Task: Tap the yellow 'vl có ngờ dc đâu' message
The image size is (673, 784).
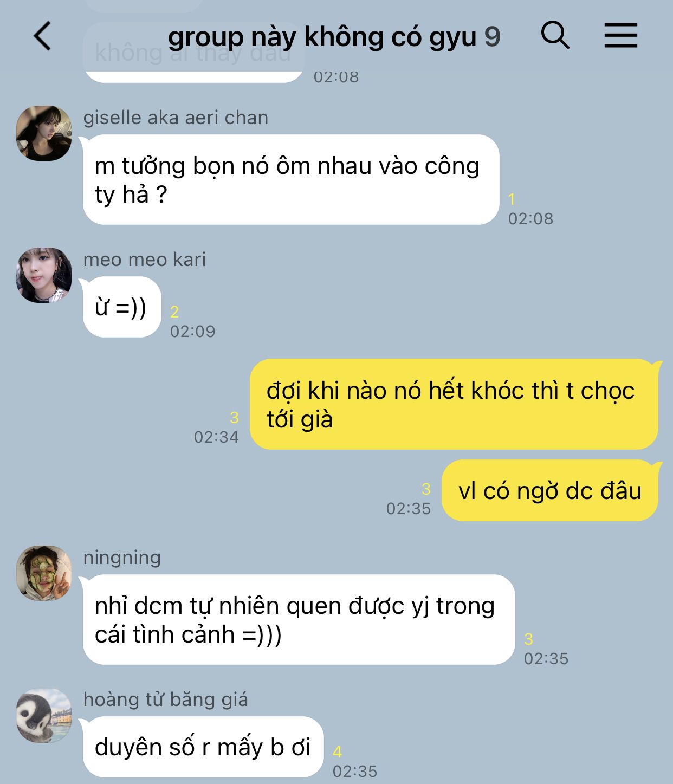Action: [550, 491]
